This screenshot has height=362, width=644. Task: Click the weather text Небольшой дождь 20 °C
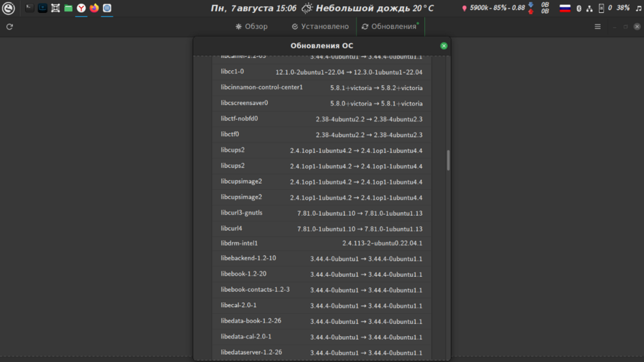click(x=375, y=8)
